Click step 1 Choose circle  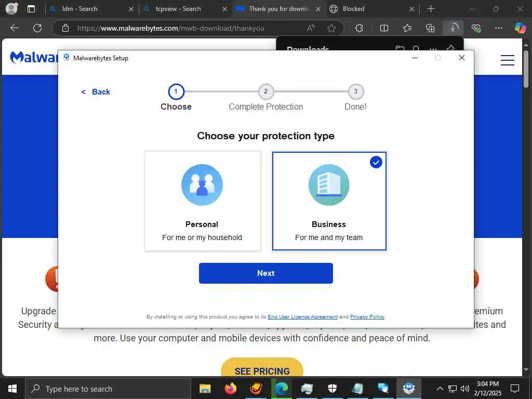[x=176, y=91]
